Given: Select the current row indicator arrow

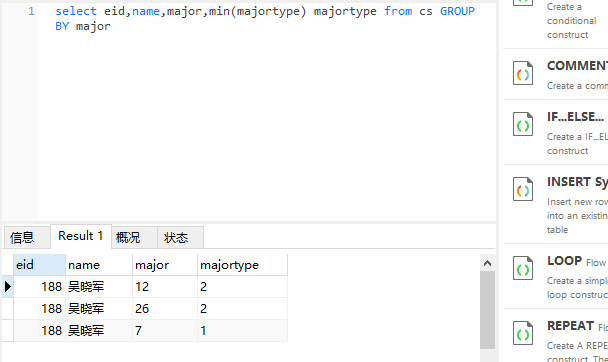Looking at the screenshot, I should tap(8, 286).
